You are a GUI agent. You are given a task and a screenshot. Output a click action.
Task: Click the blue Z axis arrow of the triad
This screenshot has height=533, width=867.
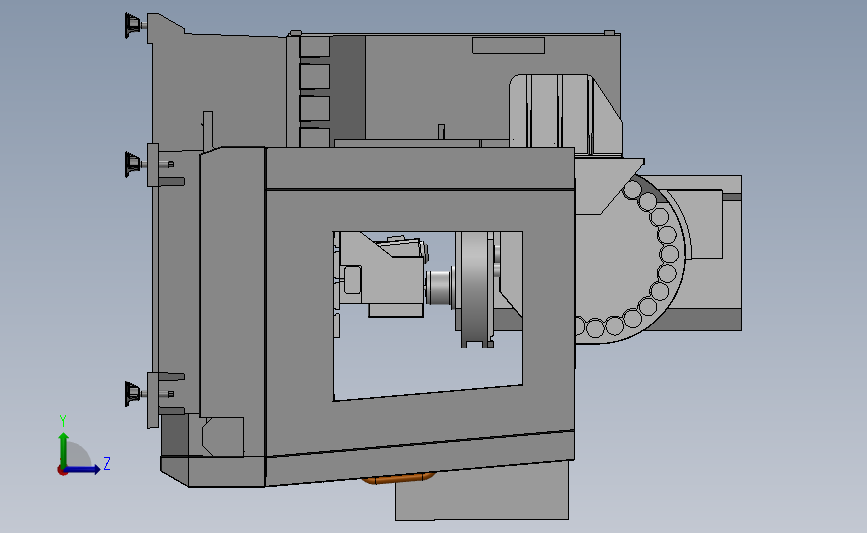pos(83,469)
